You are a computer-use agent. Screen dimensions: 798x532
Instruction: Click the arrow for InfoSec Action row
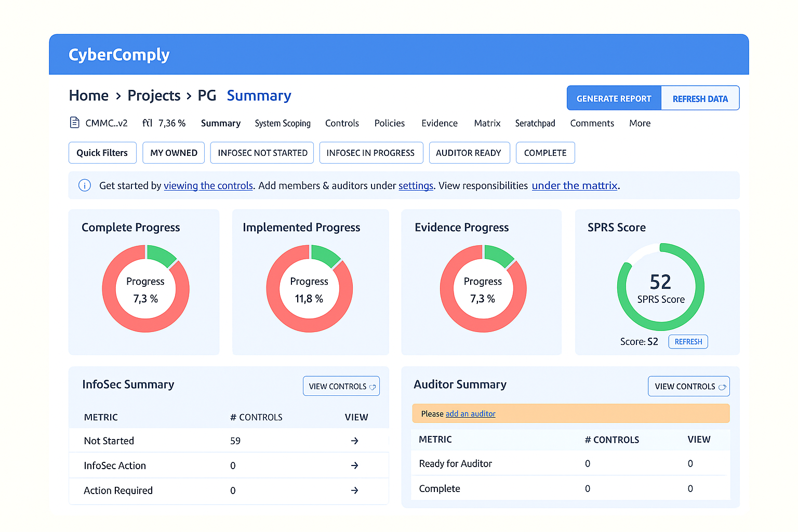[x=354, y=465]
